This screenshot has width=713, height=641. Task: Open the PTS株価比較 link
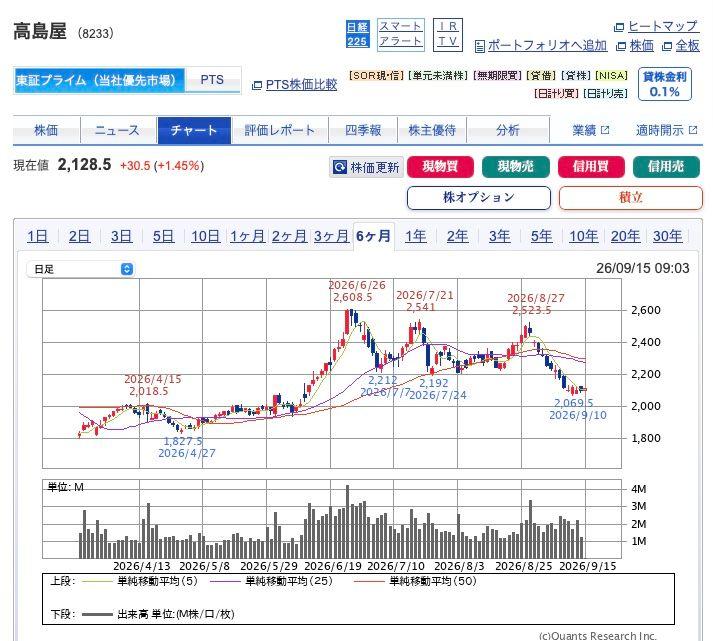[x=301, y=85]
